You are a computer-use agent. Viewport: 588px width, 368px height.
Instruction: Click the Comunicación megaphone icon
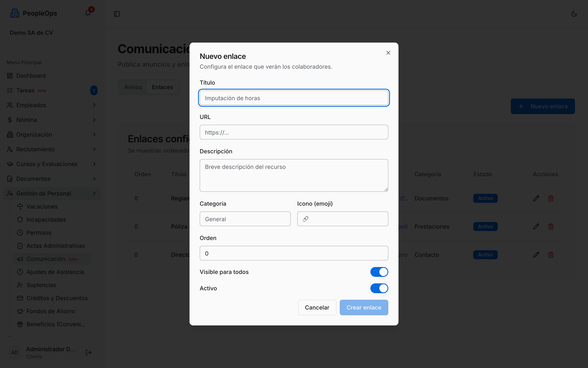20,259
